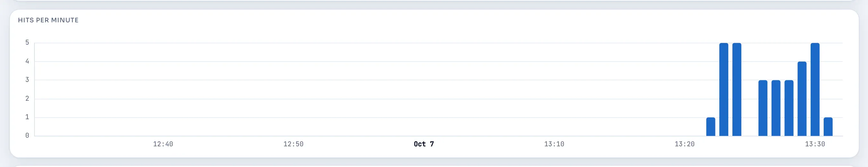This screenshot has width=868, height=167.
Task: Click the y-axis value 3 label
Action: 27,80
